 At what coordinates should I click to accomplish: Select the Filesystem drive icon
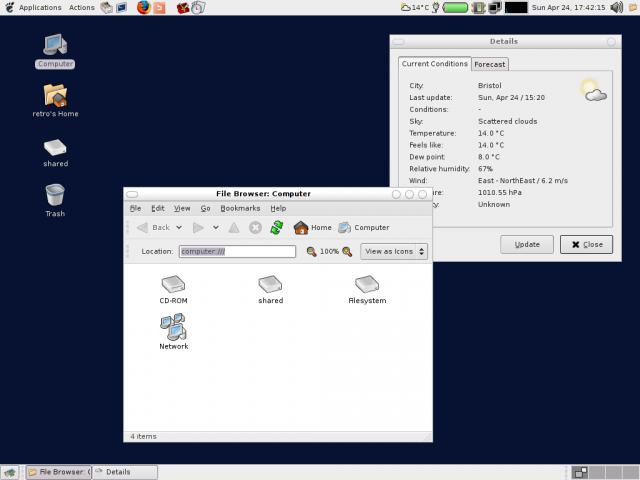(x=367, y=285)
